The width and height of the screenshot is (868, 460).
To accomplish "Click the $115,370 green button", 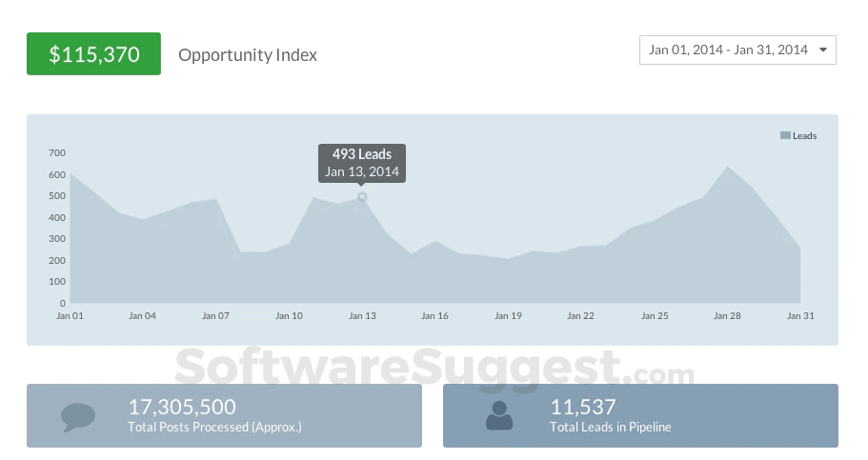I will click(x=93, y=54).
